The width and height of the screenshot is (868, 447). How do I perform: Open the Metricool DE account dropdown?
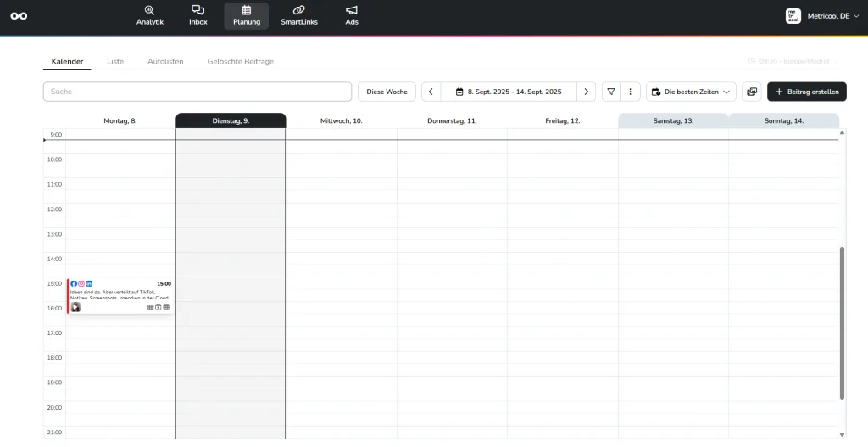817,16
